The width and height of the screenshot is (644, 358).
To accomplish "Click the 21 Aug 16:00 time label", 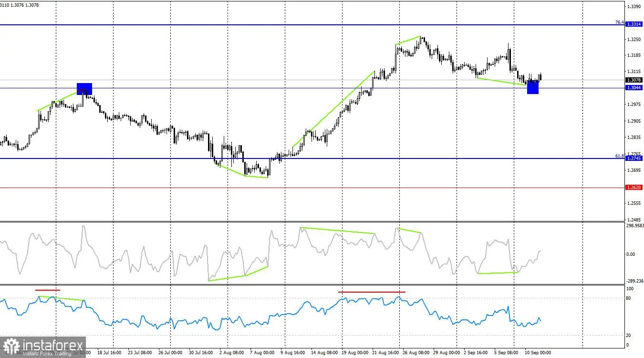I will 385,353.
